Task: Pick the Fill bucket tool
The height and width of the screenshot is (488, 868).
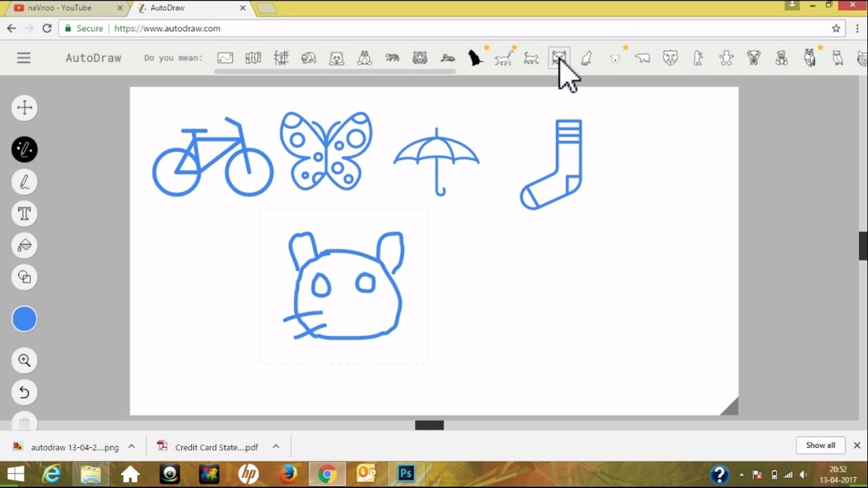Action: tap(24, 245)
